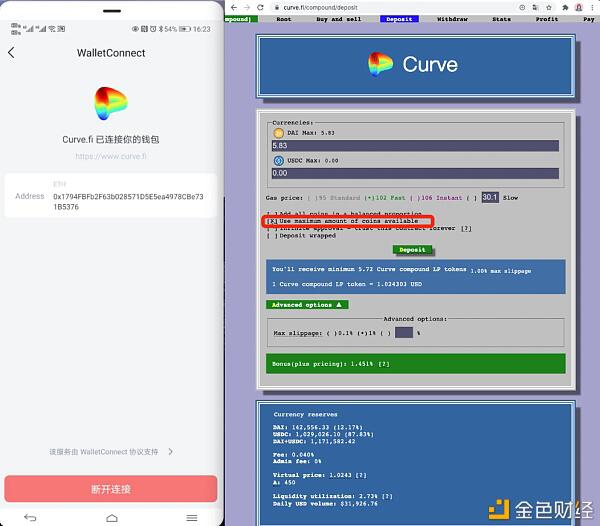Screen dimensions: 600x526
Task: Open the WalletConnect protocol support chevron
Action: (x=171, y=451)
